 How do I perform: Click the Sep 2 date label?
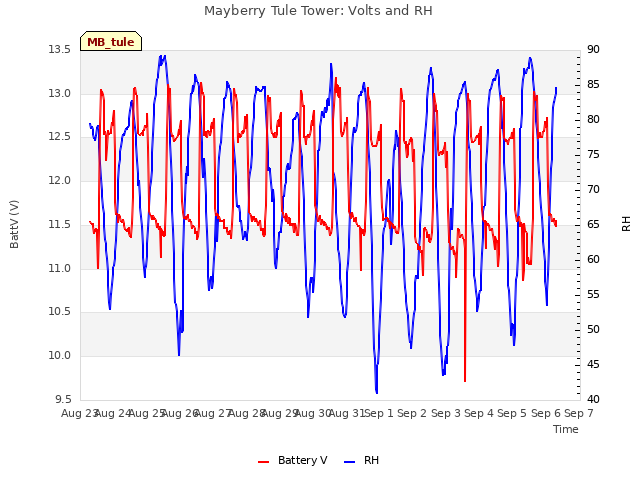(x=412, y=413)
